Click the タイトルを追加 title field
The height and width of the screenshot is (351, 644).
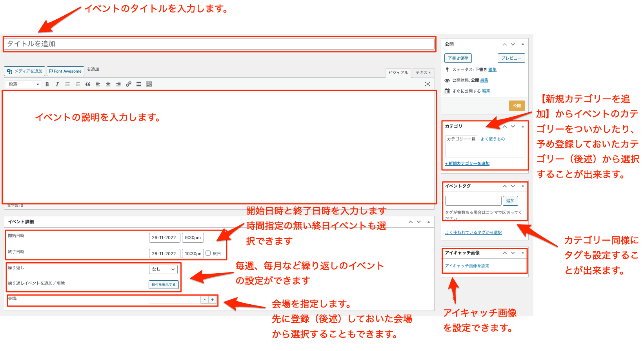click(219, 44)
